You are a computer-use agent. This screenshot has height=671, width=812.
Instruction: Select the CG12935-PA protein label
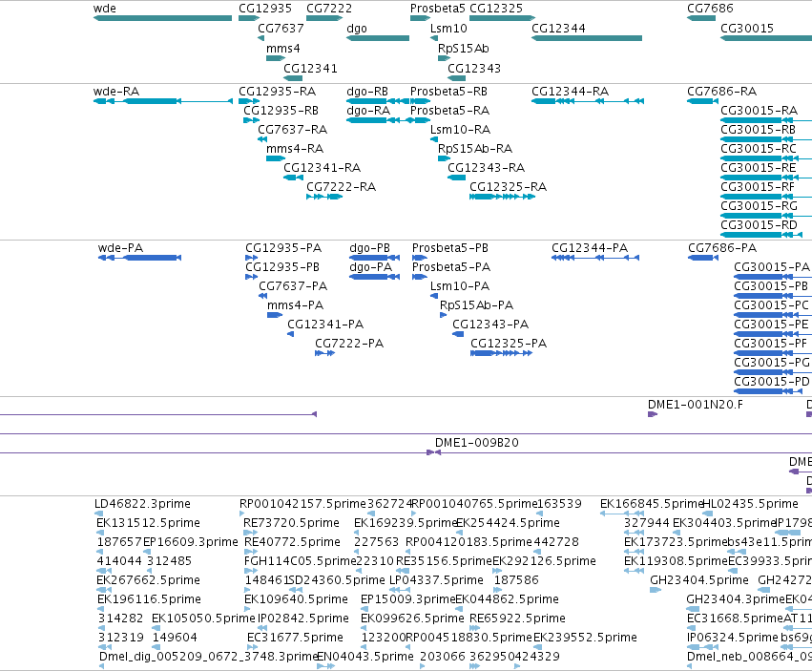click(283, 248)
